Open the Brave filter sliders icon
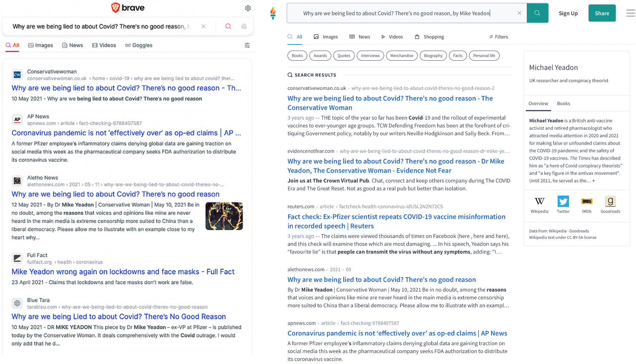The height and width of the screenshot is (364, 636). coord(247,45)
